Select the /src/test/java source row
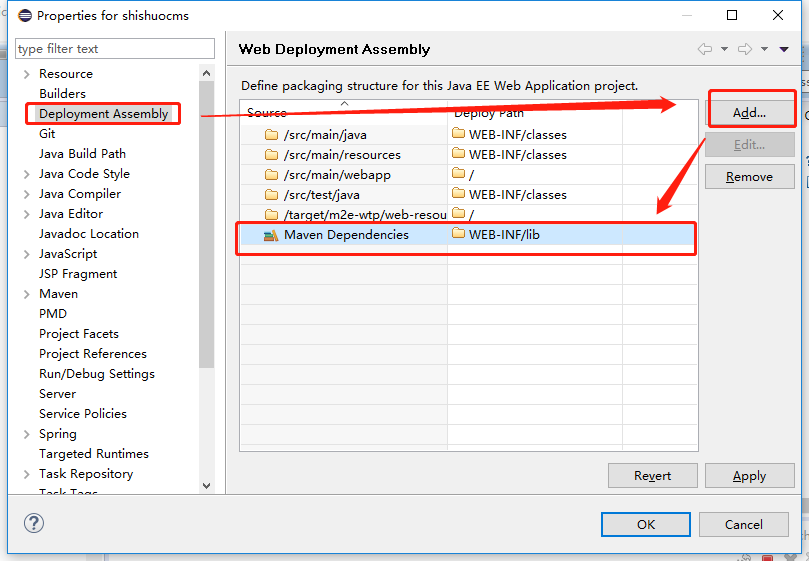Screen dimensions: 809x561 (x=469, y=195)
